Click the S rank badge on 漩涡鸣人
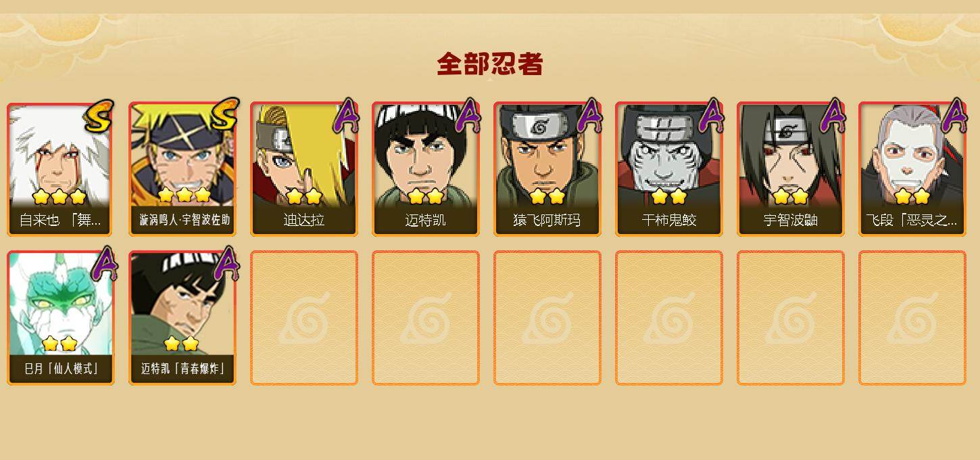The image size is (980, 460). coord(224,115)
